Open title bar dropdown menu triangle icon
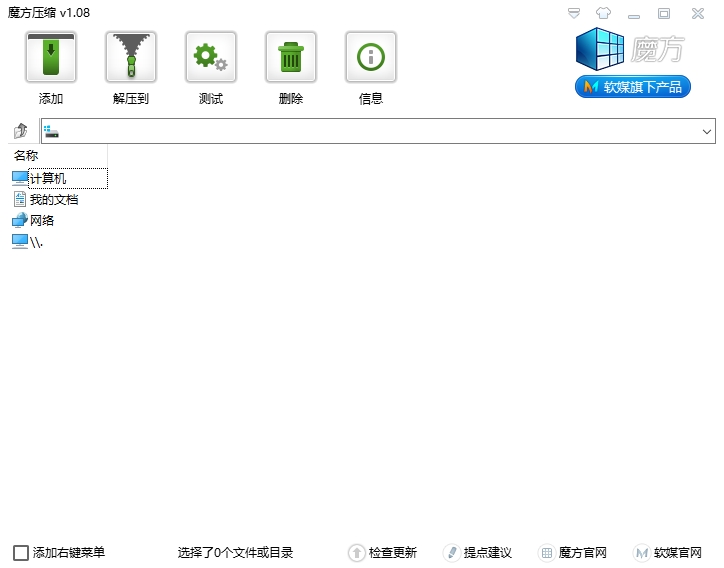This screenshot has height=568, width=724. (574, 13)
